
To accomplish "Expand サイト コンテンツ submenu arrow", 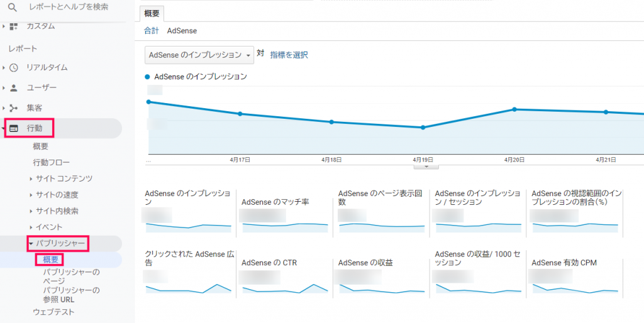I will pyautogui.click(x=31, y=179).
